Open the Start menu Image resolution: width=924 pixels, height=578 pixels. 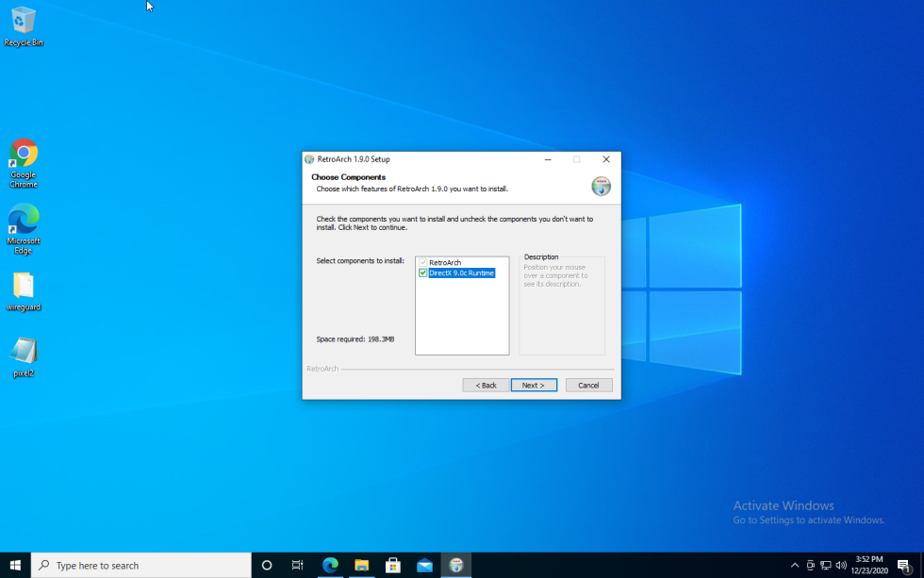14,565
